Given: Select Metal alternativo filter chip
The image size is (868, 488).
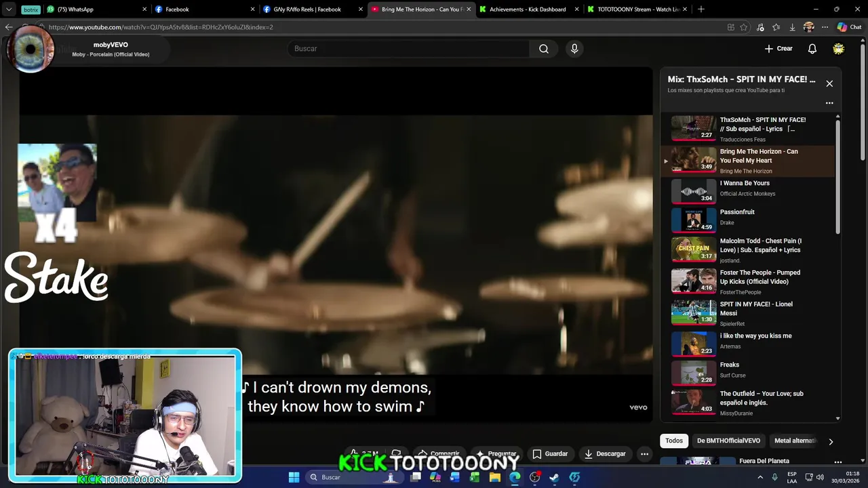Looking at the screenshot, I should (794, 441).
